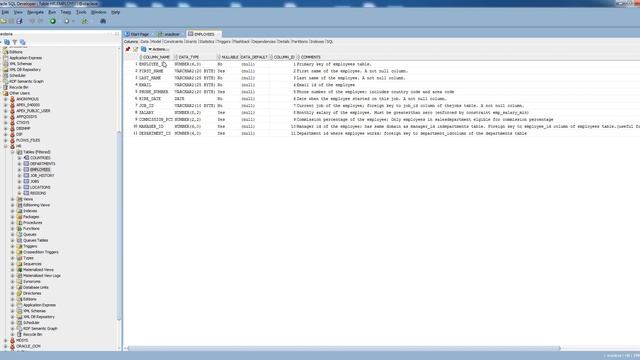Open the Actions dropdown
The image size is (640, 360).
coord(159,49)
